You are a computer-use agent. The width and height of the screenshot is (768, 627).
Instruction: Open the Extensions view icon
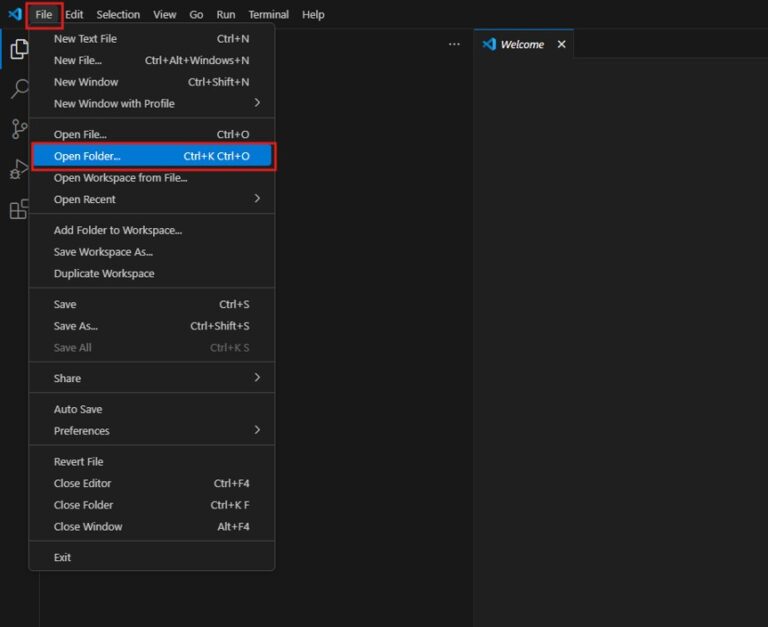(x=18, y=209)
